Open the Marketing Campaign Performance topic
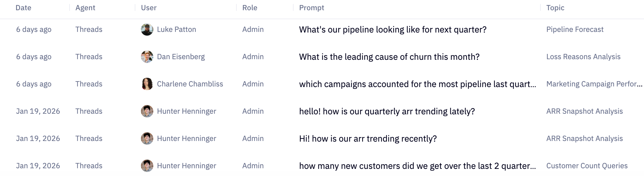The image size is (644, 176). (594, 84)
